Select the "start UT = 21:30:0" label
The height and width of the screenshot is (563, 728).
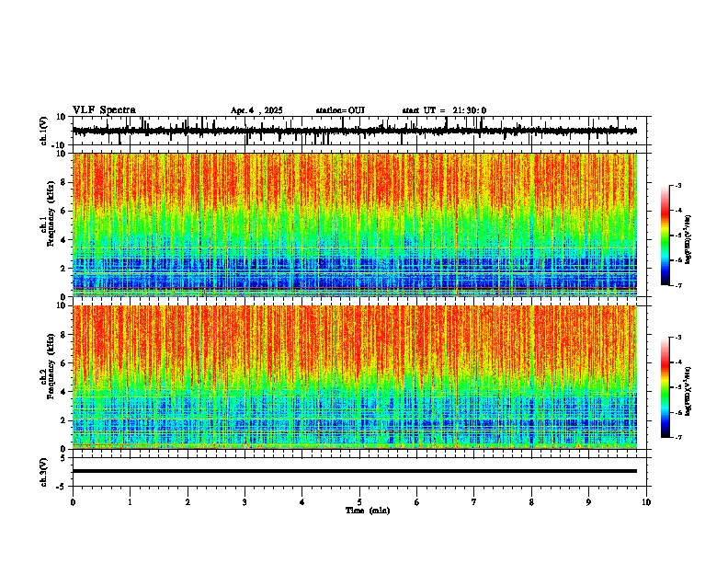pos(444,110)
